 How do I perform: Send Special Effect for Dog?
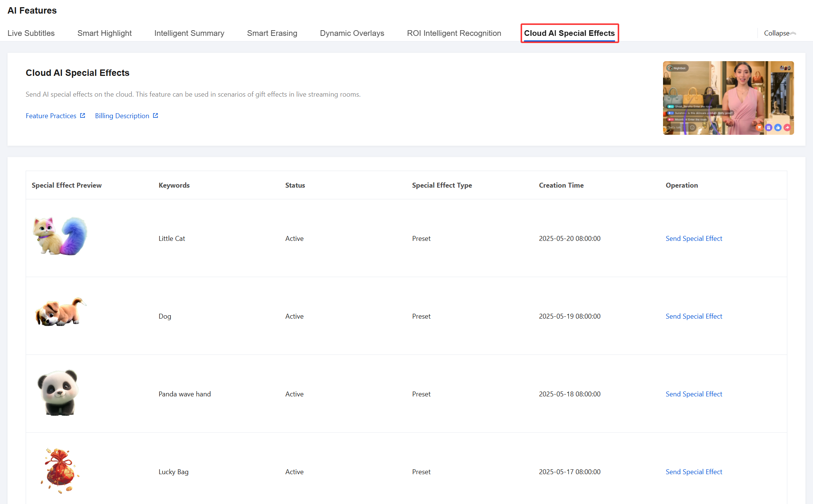coord(694,316)
